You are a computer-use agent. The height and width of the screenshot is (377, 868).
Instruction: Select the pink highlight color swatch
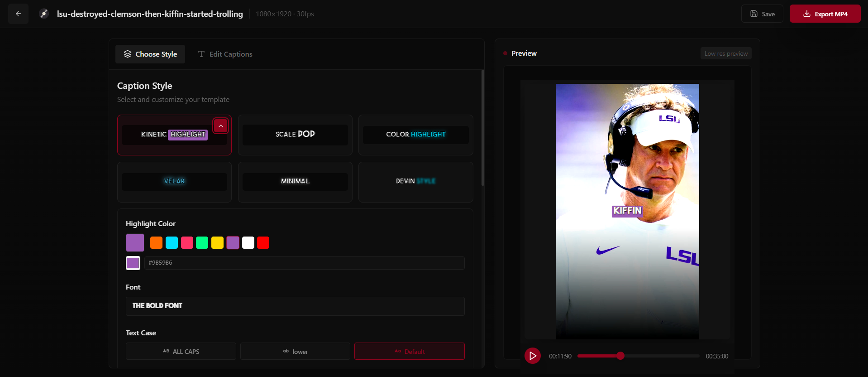click(187, 242)
